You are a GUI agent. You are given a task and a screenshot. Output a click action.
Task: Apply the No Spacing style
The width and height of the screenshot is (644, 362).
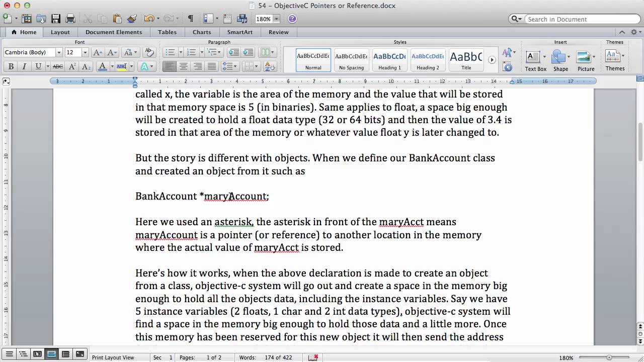351,60
